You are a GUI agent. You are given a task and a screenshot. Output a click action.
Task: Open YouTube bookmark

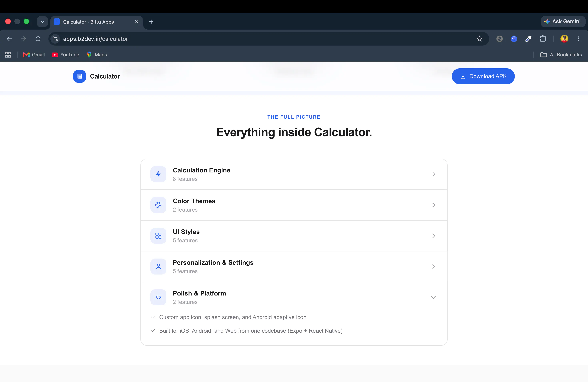pyautogui.click(x=65, y=55)
